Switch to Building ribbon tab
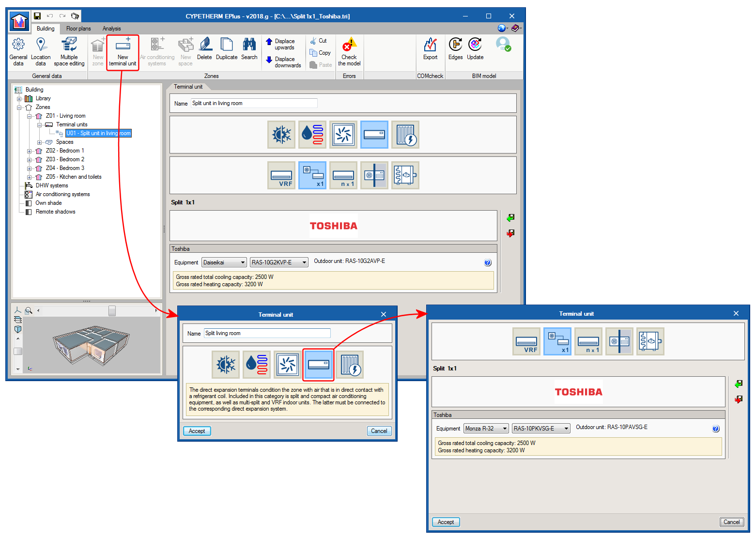The height and width of the screenshot is (538, 756). tap(46, 29)
